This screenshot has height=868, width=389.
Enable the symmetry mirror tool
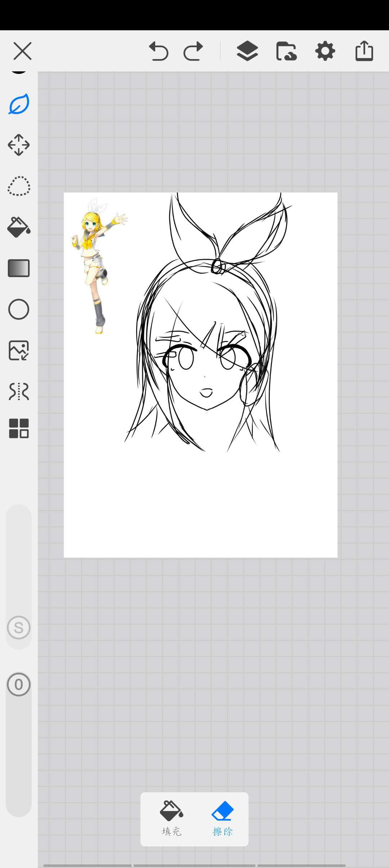pyautogui.click(x=19, y=391)
